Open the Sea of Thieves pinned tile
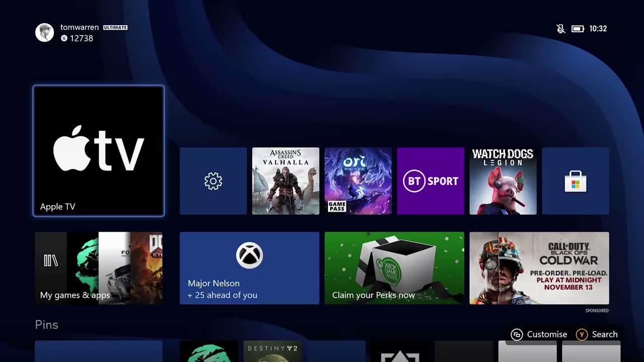 pyautogui.click(x=209, y=351)
